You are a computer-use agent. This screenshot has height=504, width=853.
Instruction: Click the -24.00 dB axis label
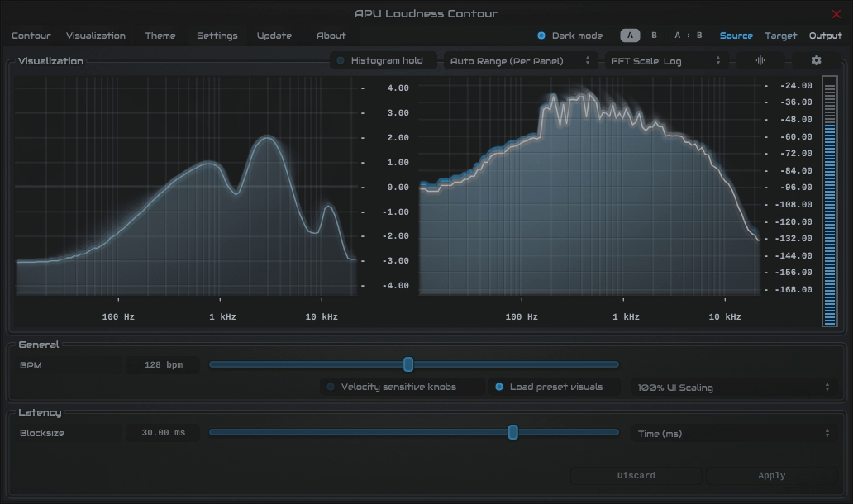(x=796, y=85)
